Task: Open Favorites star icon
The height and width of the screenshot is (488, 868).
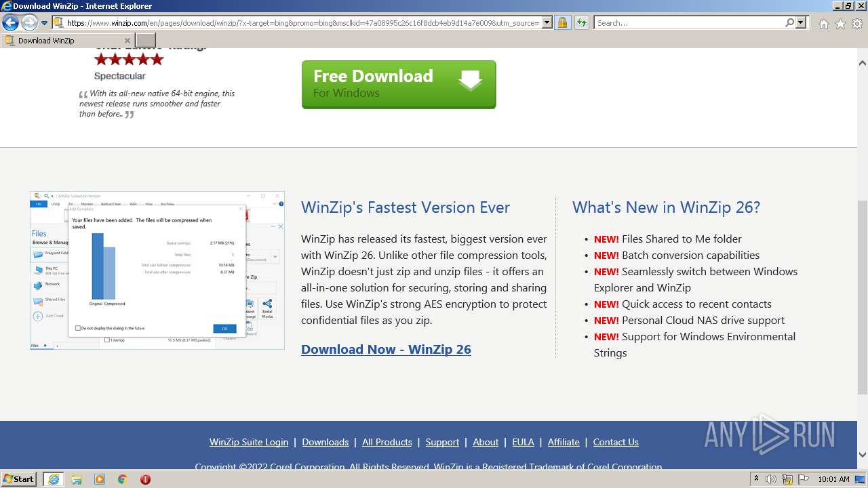Action: 840,24
